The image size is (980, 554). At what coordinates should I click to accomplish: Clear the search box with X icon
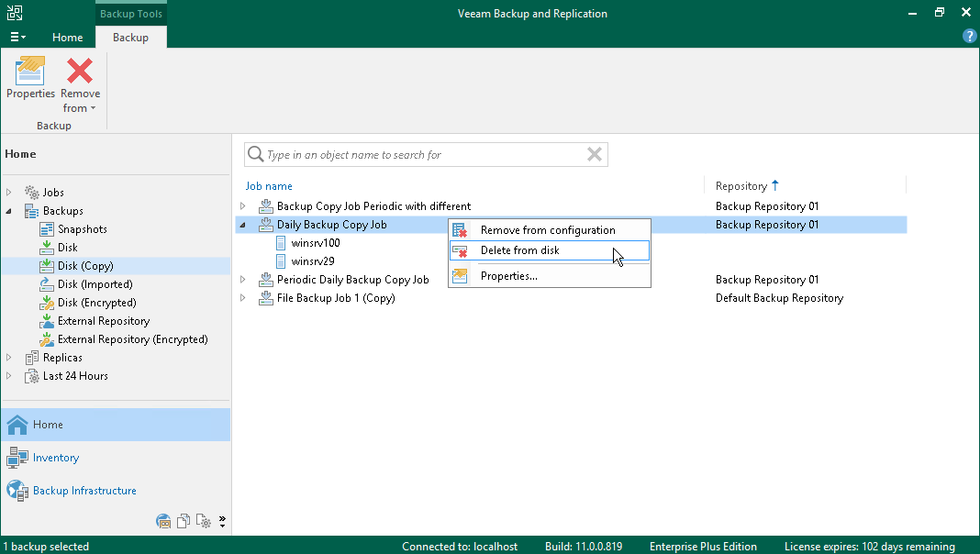click(x=595, y=155)
